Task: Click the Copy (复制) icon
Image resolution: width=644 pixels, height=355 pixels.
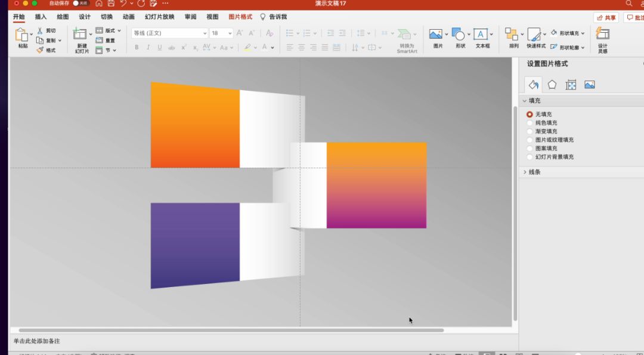Action: [x=40, y=41]
